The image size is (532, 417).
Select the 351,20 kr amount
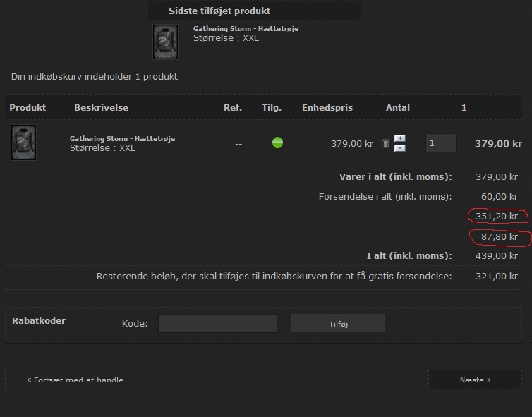point(497,216)
